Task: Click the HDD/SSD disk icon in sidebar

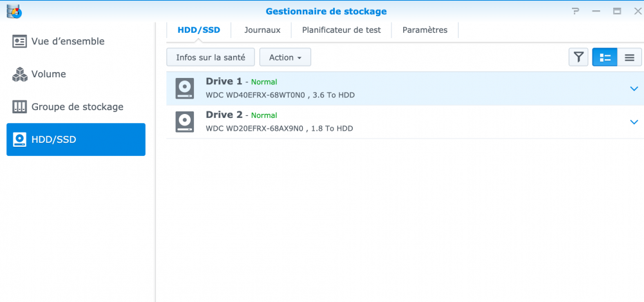Action: [20, 140]
